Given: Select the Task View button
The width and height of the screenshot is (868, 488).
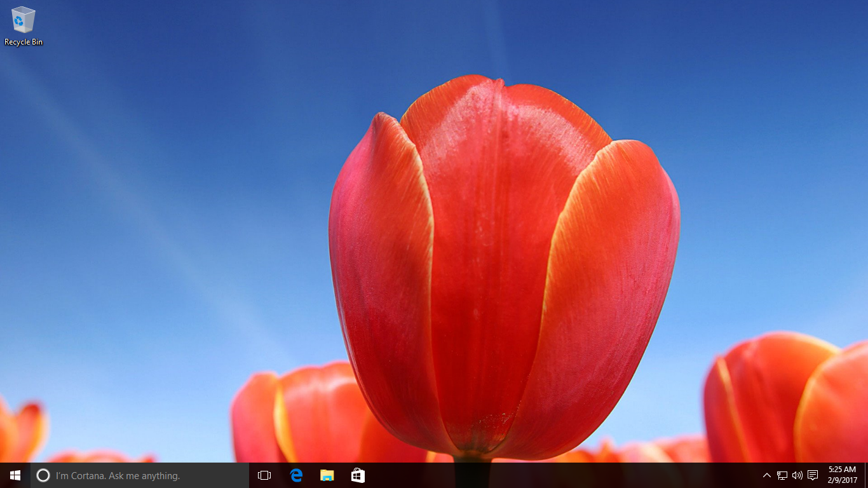Looking at the screenshot, I should pos(264,475).
